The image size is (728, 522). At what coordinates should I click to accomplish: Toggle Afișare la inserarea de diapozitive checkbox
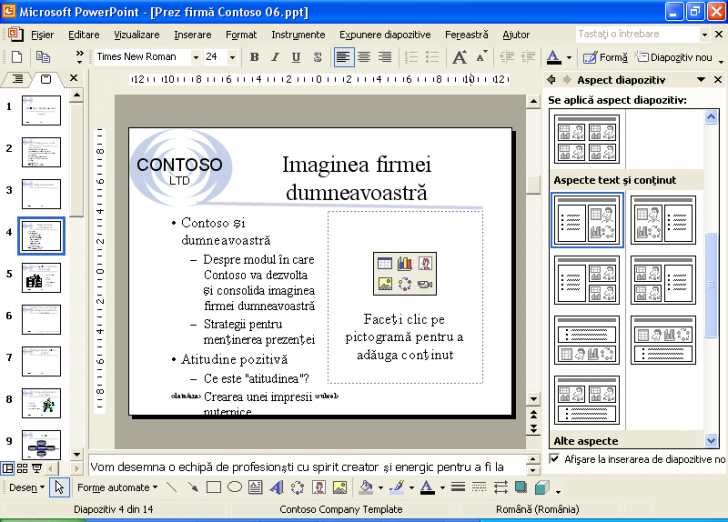pyautogui.click(x=554, y=459)
